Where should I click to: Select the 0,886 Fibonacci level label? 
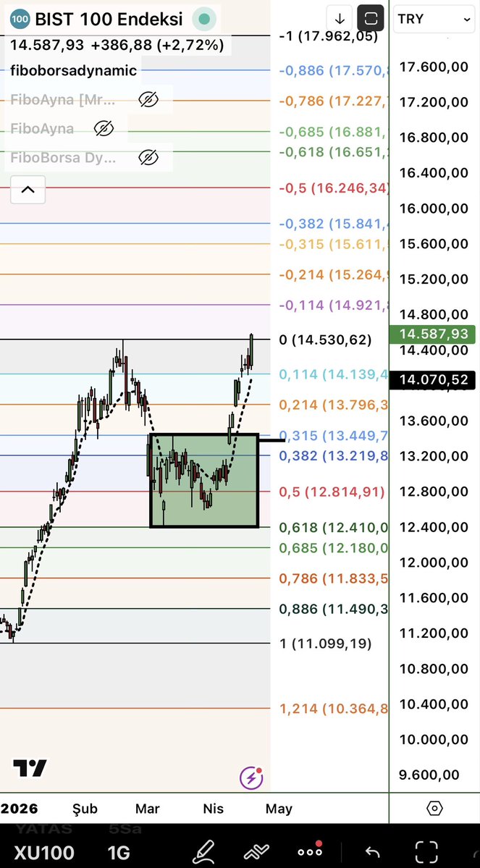click(334, 609)
